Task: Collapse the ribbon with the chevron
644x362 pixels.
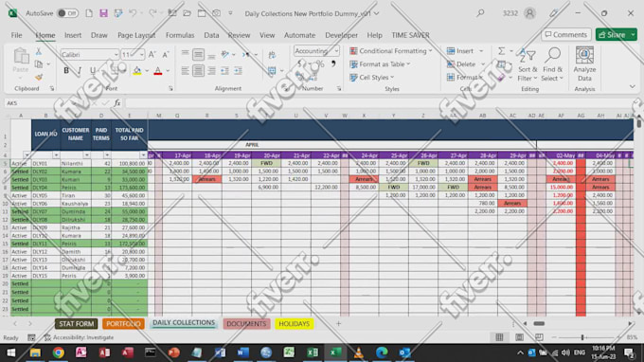Action: [x=632, y=86]
